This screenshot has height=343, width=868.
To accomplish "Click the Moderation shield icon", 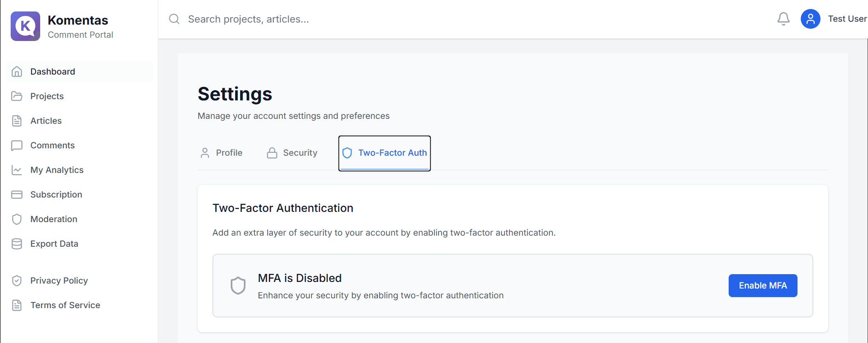I will (17, 219).
